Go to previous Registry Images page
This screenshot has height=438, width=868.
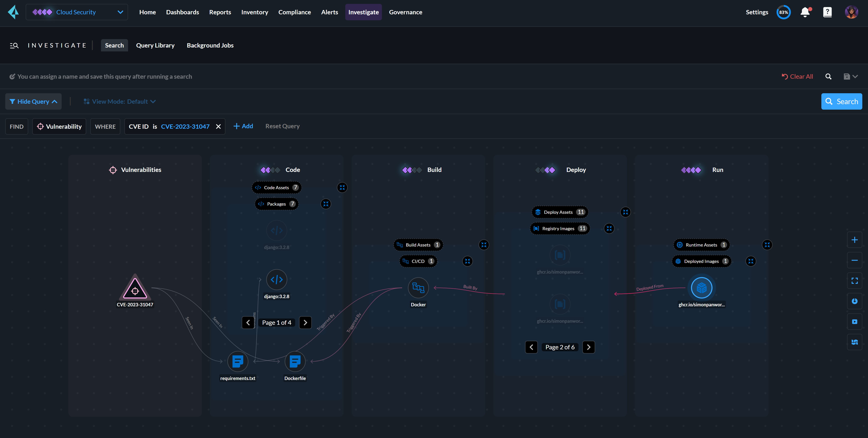pos(531,347)
